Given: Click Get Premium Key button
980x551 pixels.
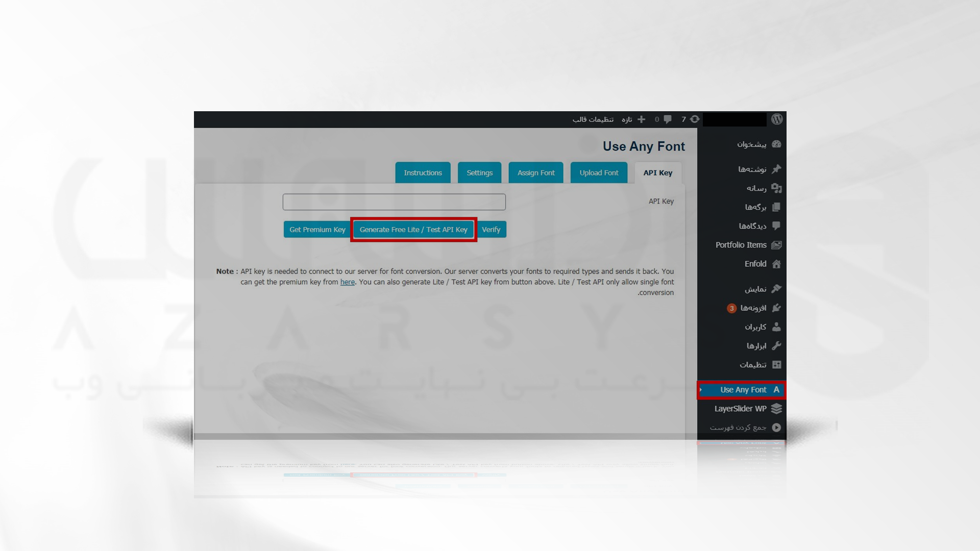Looking at the screenshot, I should coord(317,230).
